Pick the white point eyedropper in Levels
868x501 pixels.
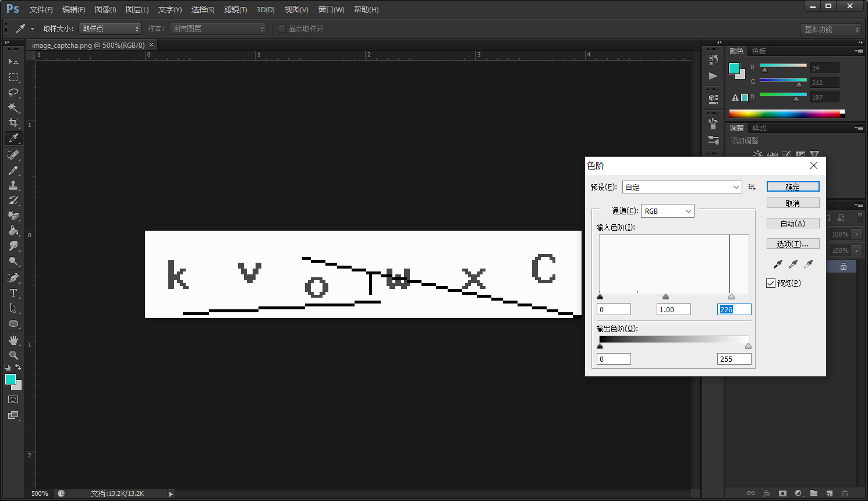click(808, 264)
